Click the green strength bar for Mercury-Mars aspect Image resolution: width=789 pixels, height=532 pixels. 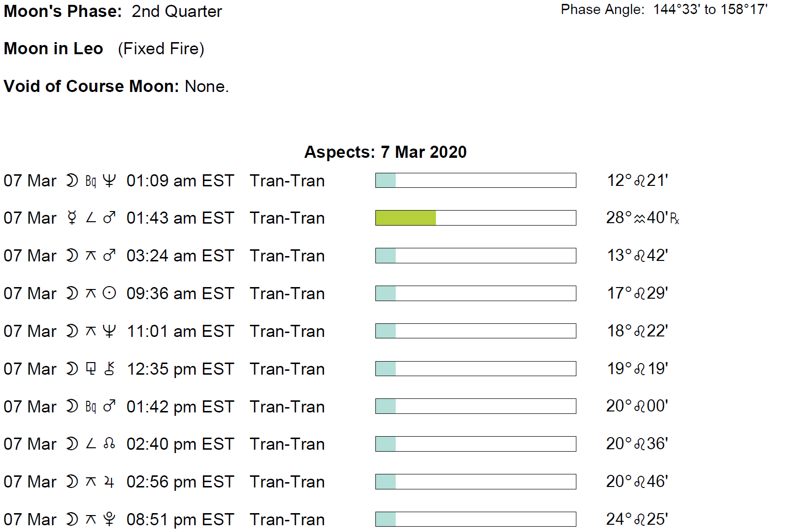coord(405,218)
